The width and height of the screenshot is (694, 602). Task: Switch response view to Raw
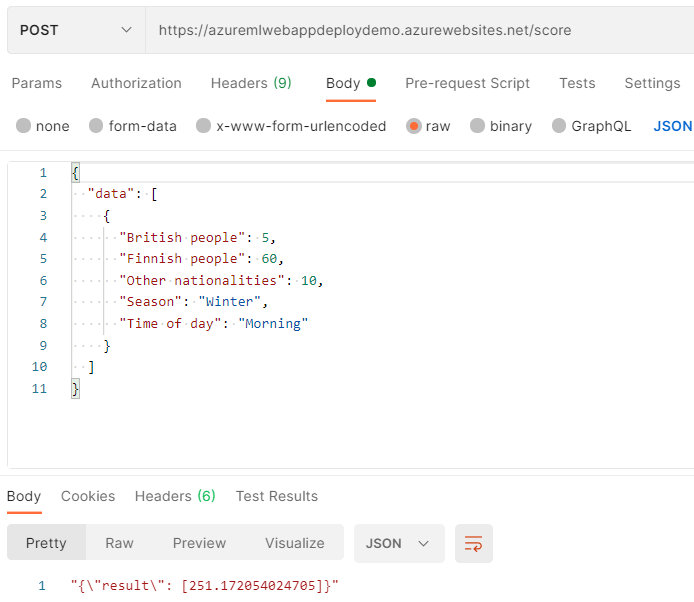pos(119,543)
